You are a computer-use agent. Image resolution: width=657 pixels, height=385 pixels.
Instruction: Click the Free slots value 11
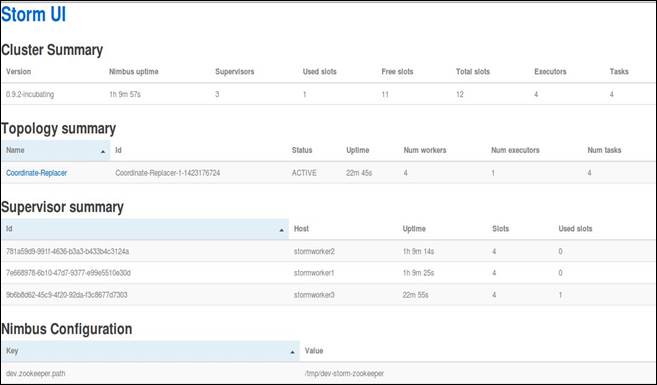385,94
